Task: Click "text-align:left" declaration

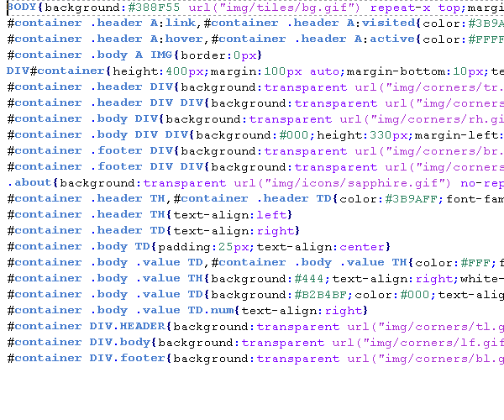Action: click(229, 215)
